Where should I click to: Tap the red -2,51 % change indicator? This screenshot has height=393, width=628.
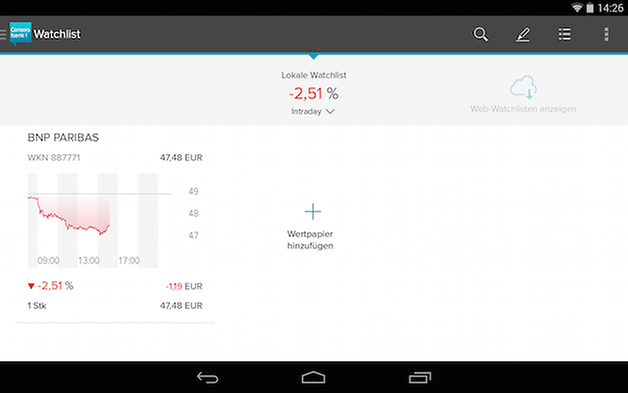(50, 286)
